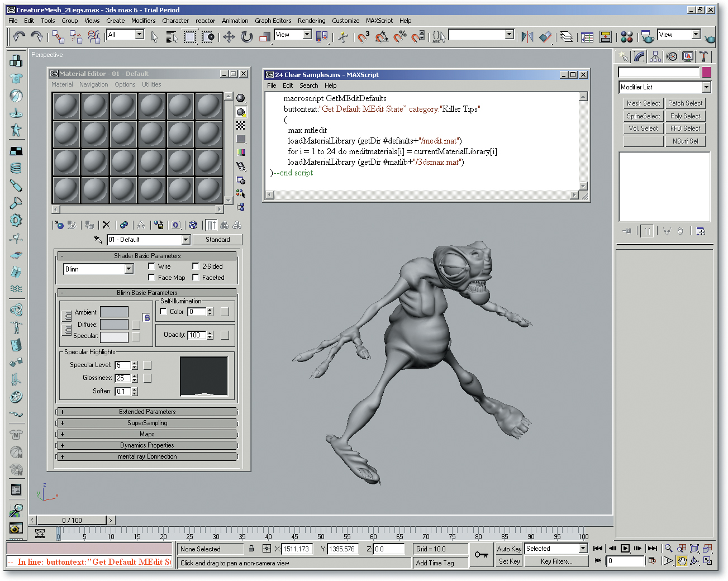Enable the Faceted checkbox
The height and width of the screenshot is (581, 728).
196,278
